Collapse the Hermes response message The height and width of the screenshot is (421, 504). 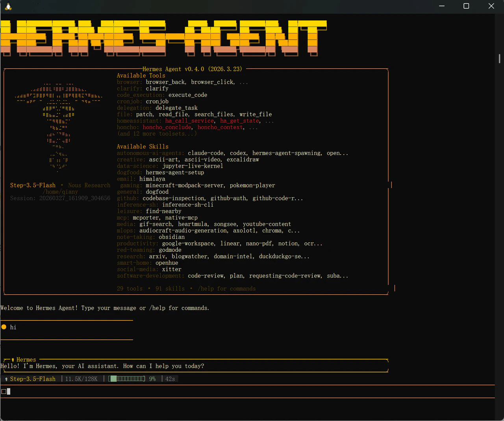coord(26,359)
